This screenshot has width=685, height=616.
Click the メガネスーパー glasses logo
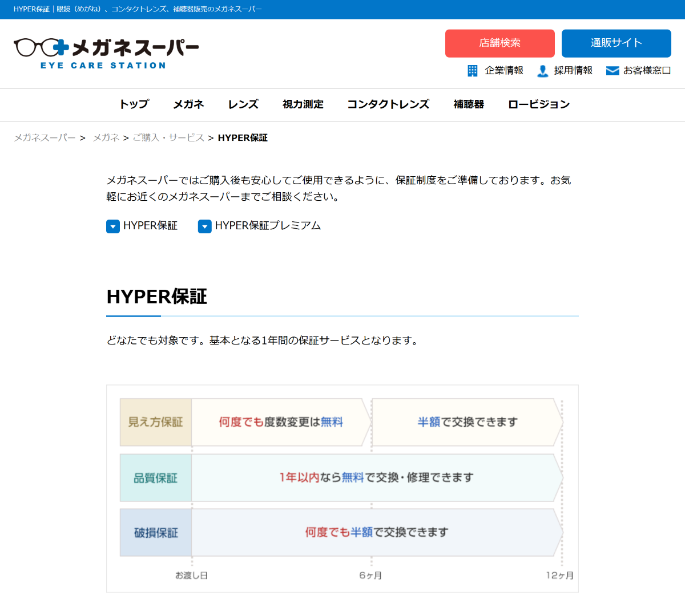(x=106, y=54)
